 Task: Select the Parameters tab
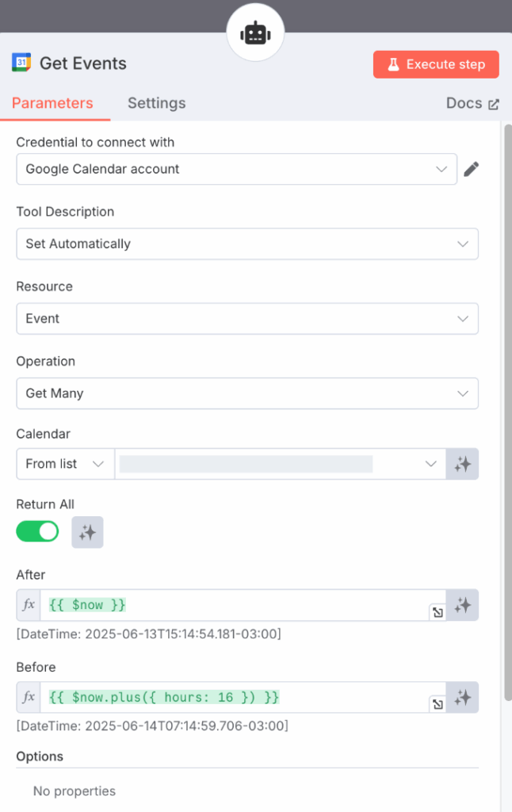tap(52, 103)
